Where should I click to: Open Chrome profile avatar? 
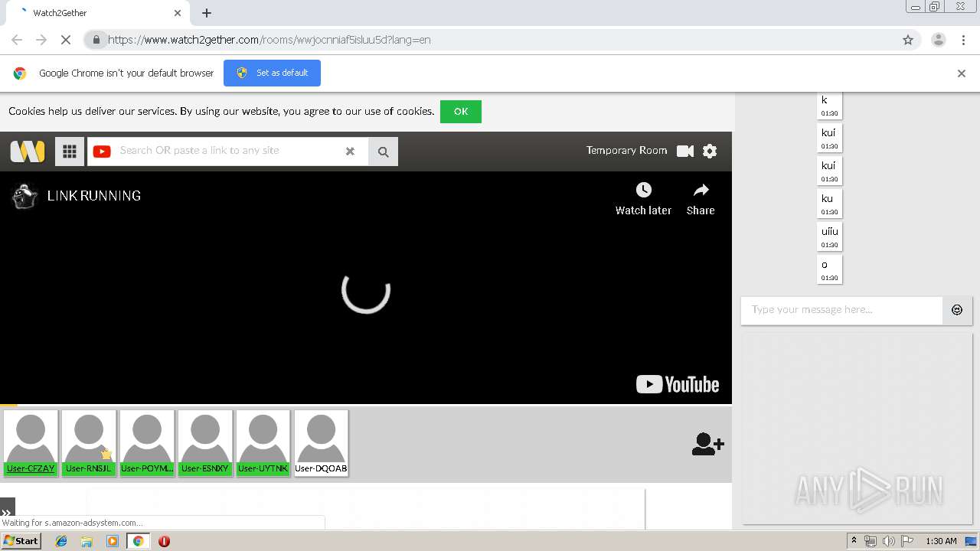coord(938,40)
